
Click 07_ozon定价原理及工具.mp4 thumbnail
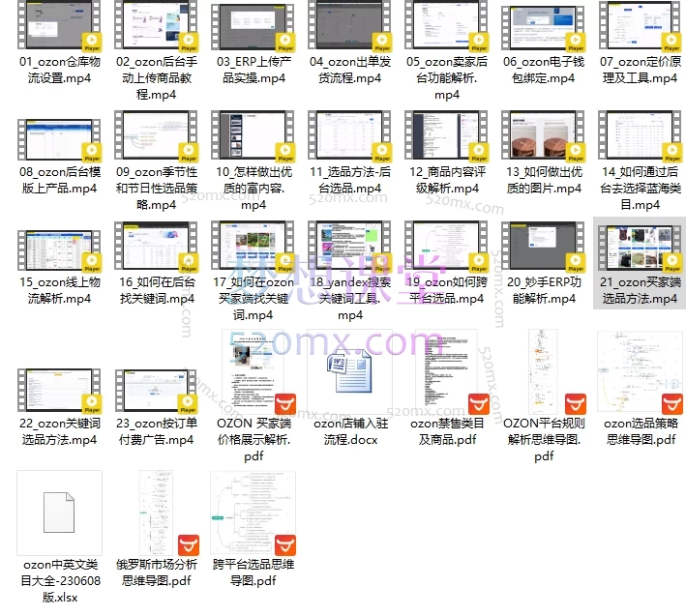(x=640, y=27)
